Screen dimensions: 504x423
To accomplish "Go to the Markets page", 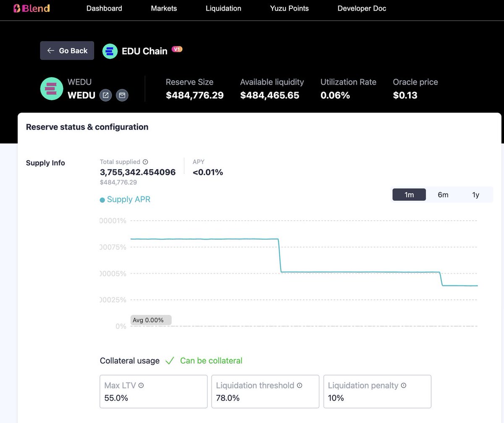I will 164,8.
